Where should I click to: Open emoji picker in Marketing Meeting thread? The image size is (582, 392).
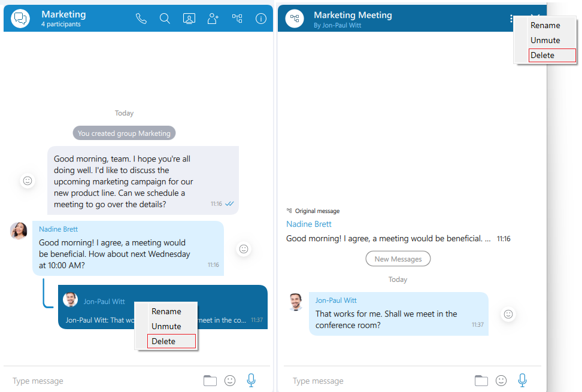(501, 381)
